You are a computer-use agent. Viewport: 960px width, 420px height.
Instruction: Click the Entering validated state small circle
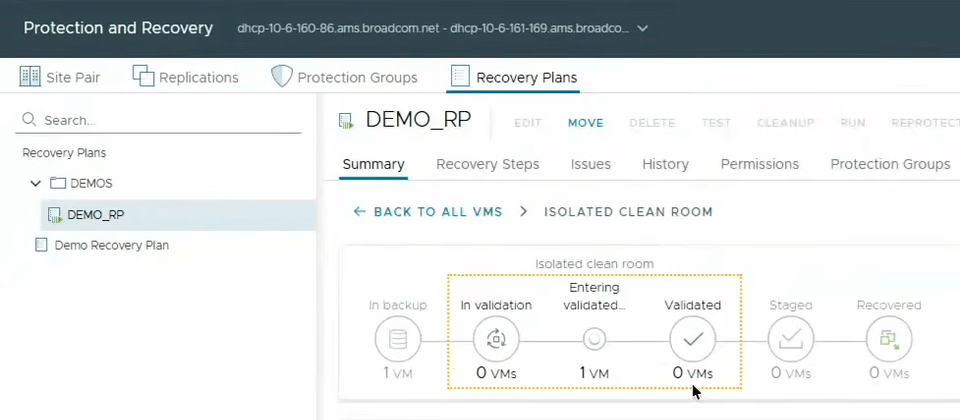(x=594, y=339)
